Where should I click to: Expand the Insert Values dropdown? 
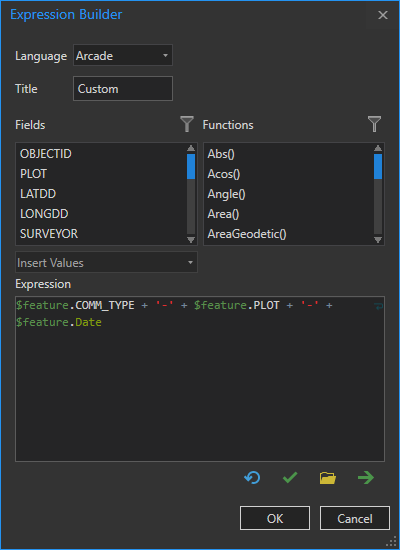[x=106, y=262]
